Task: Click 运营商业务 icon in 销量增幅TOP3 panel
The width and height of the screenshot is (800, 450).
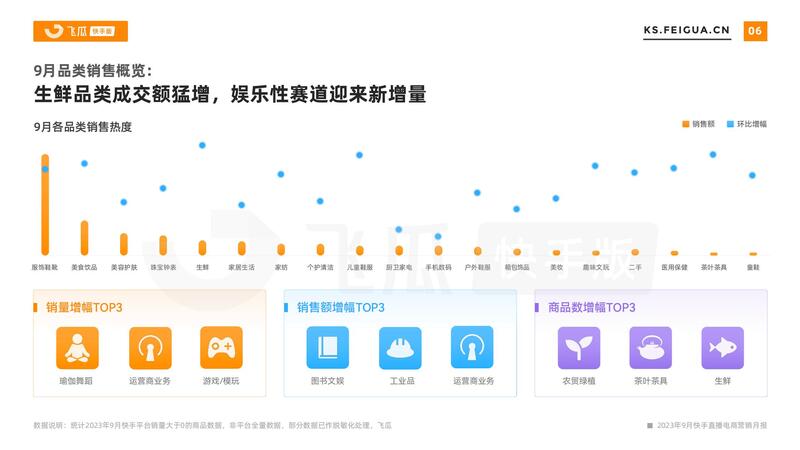Action: tap(150, 348)
